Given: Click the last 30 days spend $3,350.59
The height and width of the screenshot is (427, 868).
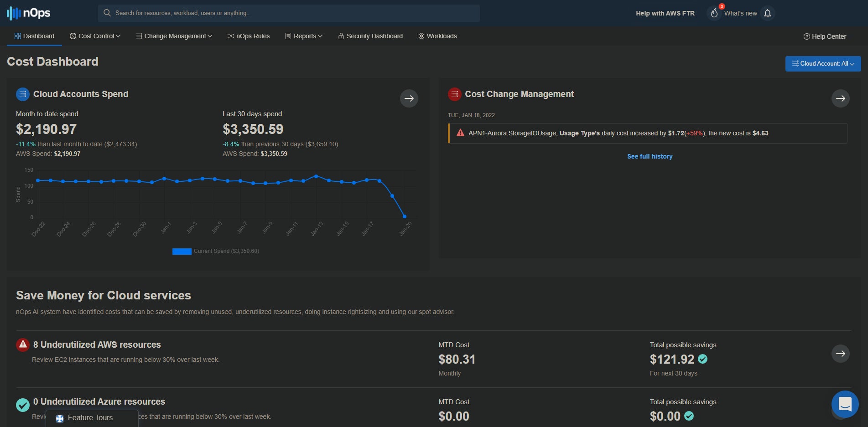Looking at the screenshot, I should 253,129.
